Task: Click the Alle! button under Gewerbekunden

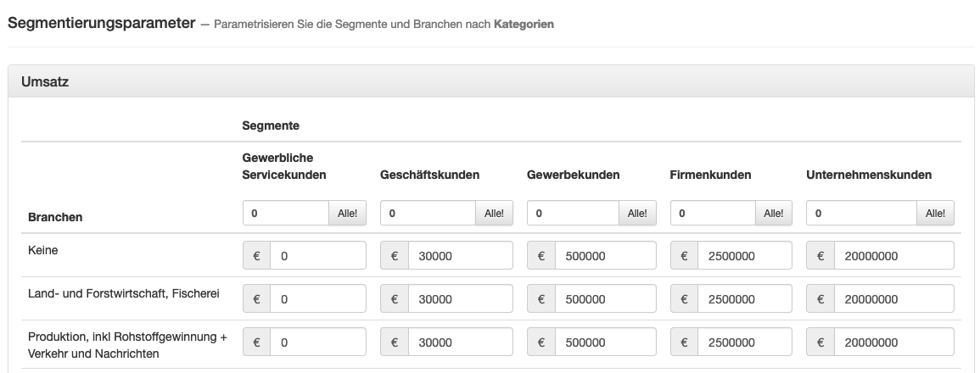Action: (x=637, y=213)
